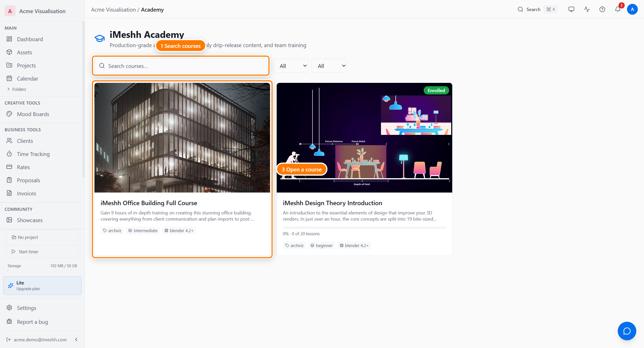
Task: Open the activity pulse icon
Action: [x=587, y=10]
